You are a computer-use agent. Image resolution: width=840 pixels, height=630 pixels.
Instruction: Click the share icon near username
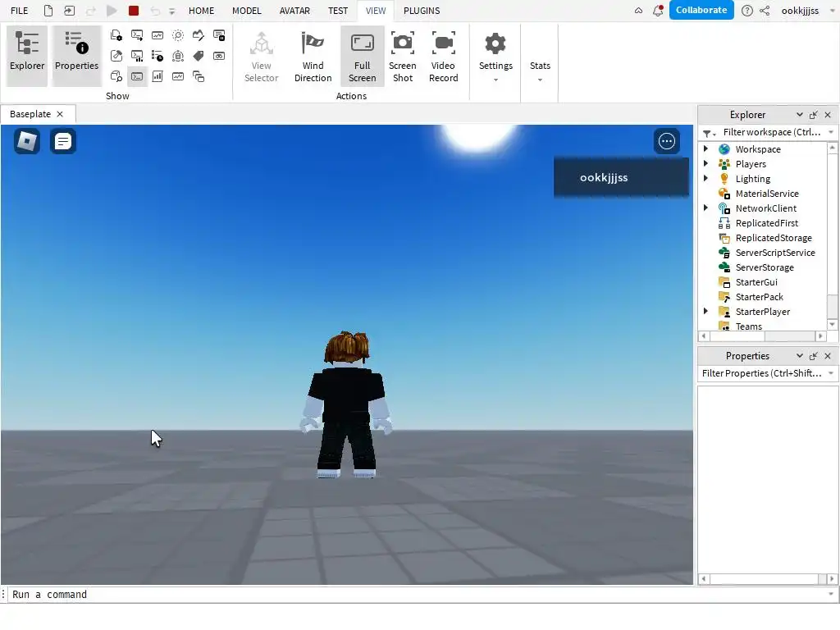[x=765, y=11]
